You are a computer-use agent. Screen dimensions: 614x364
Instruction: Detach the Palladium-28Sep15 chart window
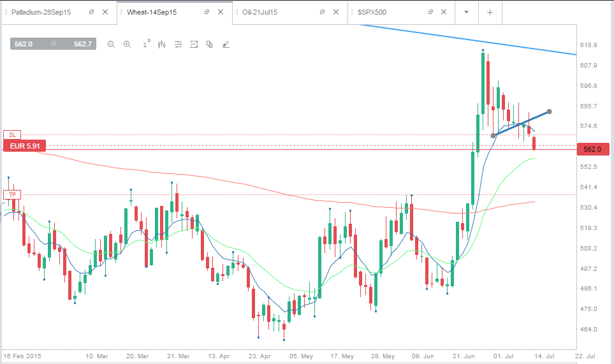click(91, 12)
